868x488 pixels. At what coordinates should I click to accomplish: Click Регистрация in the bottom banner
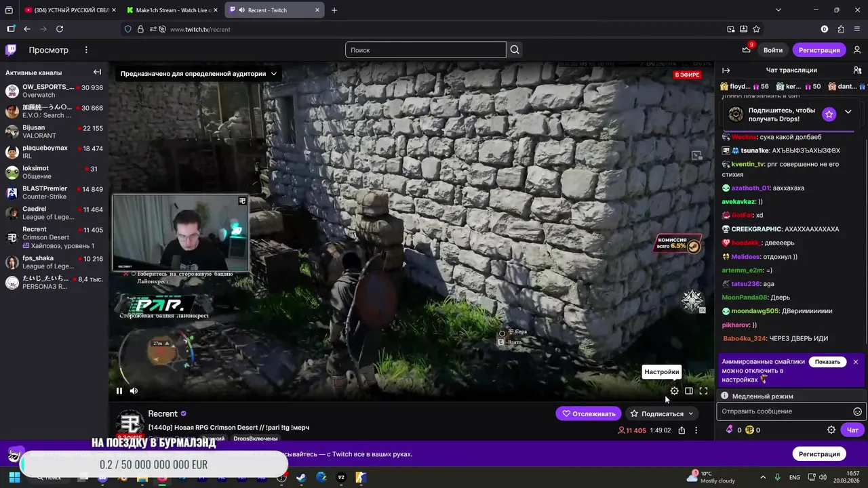pyautogui.click(x=819, y=454)
